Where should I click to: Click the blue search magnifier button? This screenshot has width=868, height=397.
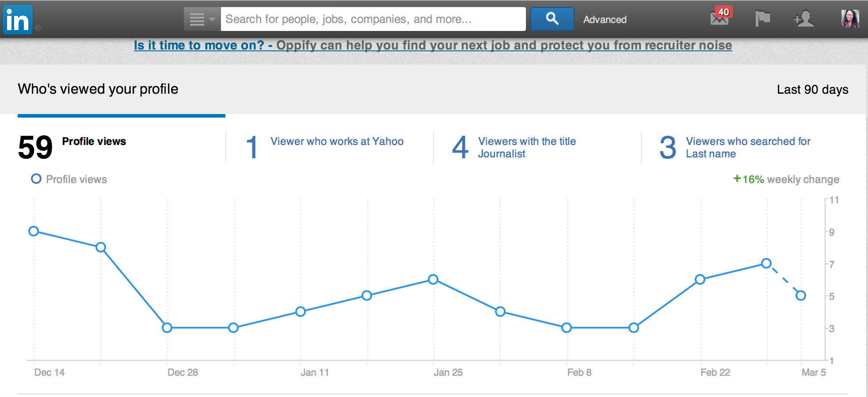click(x=552, y=19)
